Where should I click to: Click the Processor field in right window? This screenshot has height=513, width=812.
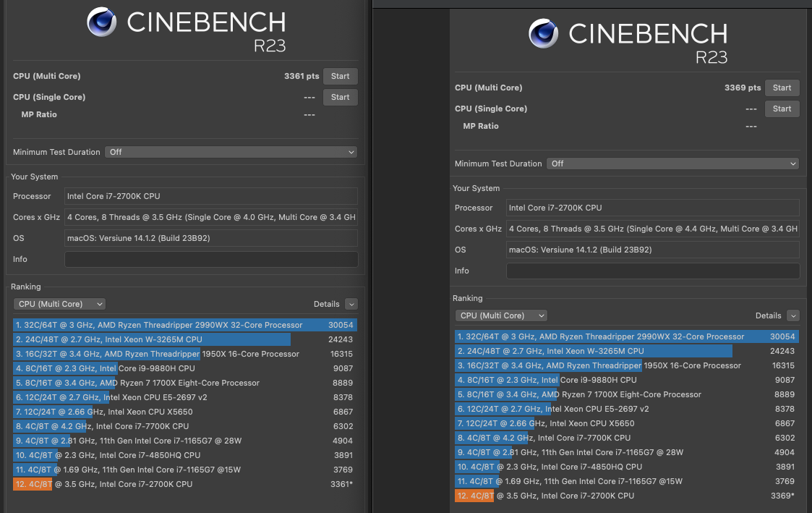pyautogui.click(x=652, y=208)
